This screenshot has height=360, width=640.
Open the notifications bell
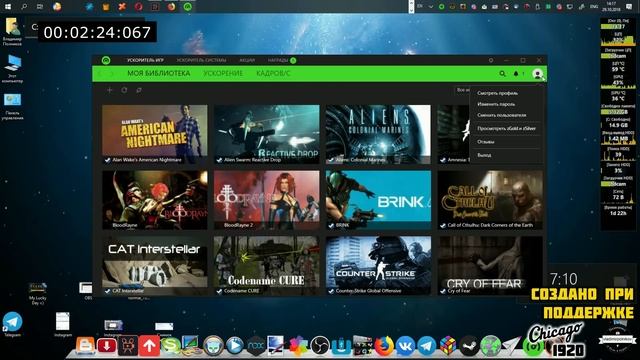tap(516, 74)
